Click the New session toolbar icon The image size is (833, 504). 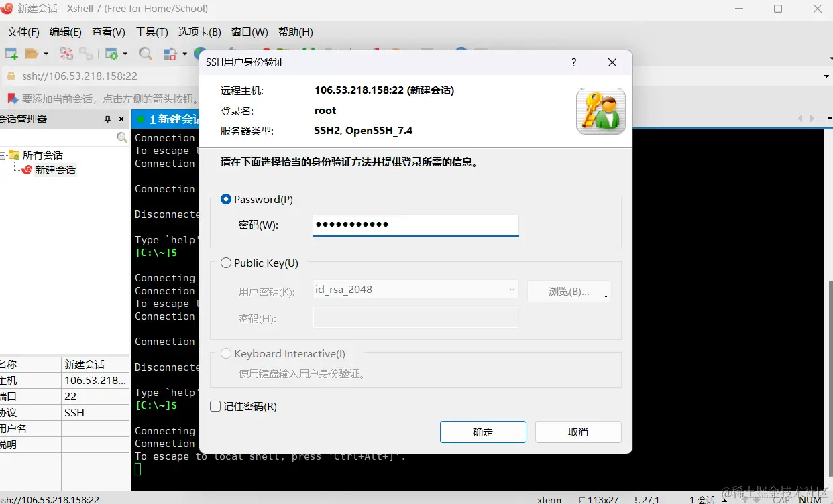(11, 54)
